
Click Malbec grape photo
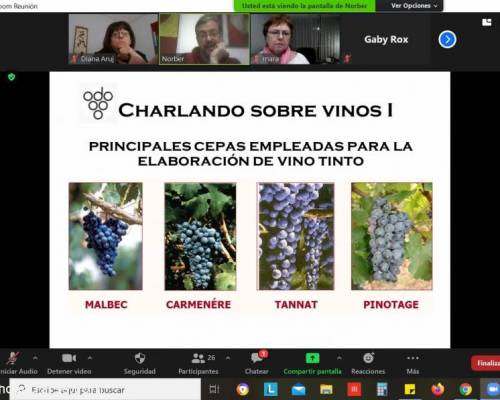click(x=106, y=236)
